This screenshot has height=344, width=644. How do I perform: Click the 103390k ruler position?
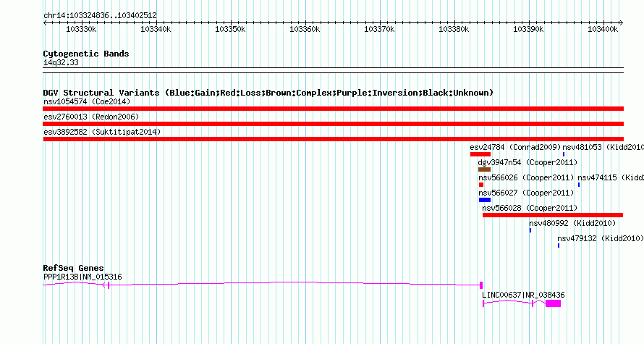(x=529, y=29)
